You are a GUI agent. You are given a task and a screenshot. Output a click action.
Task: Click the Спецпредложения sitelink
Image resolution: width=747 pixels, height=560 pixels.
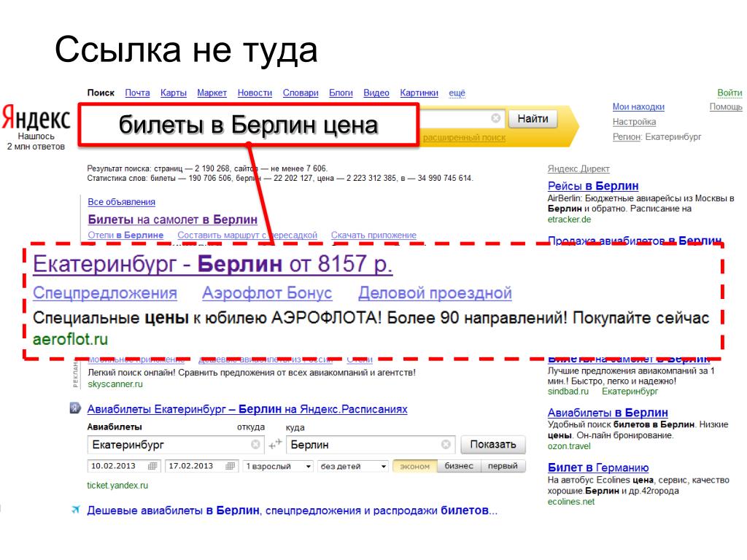coord(105,293)
